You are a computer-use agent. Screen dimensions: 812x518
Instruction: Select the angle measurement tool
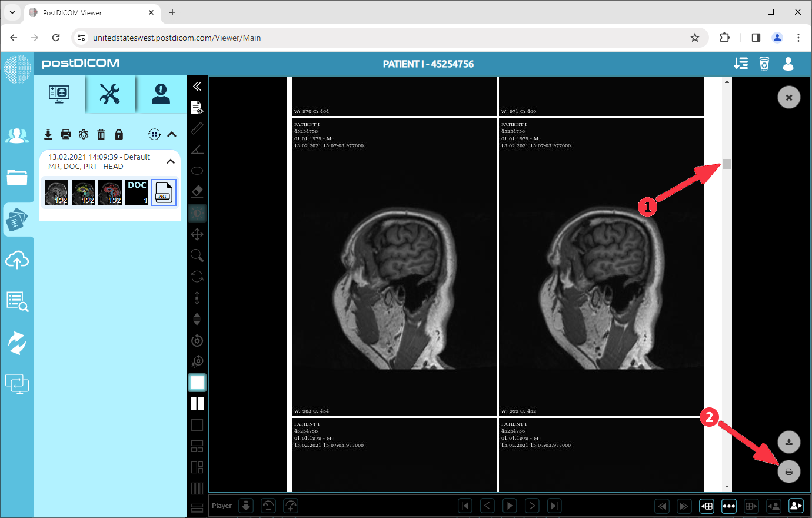tap(197, 149)
